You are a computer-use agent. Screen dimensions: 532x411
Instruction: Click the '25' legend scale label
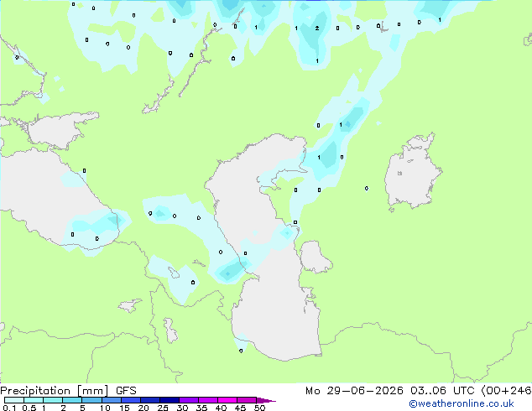point(163,408)
